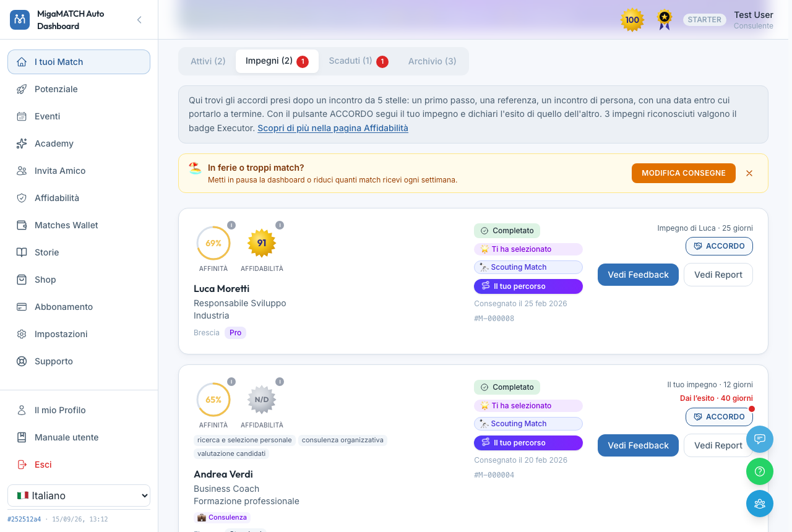792x532 pixels.
Task: Click the Affidabilità shield icon
Action: [x=22, y=198]
